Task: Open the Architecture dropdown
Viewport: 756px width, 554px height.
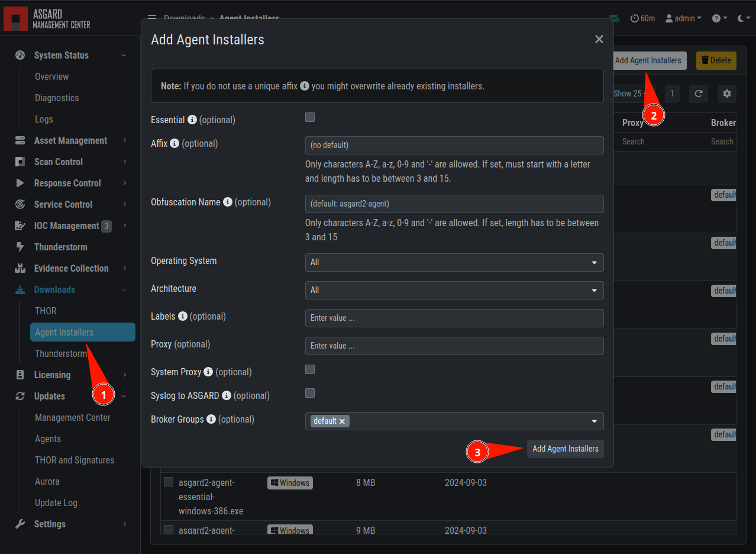Action: pyautogui.click(x=454, y=290)
